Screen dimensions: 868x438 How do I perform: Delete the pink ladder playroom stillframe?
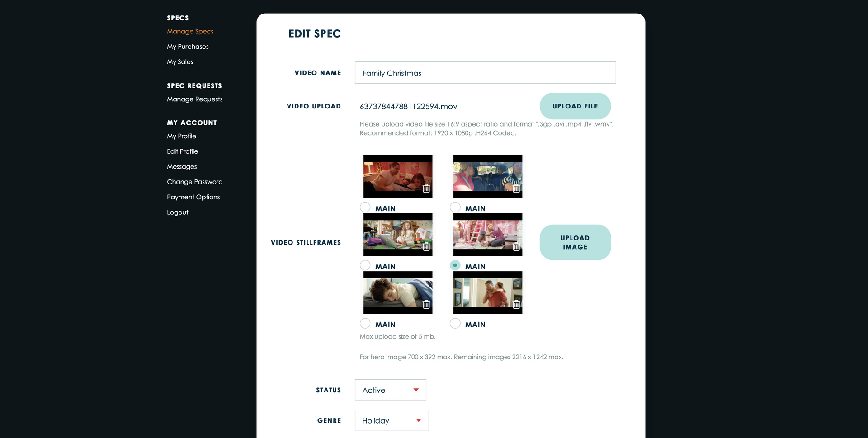coord(516,247)
